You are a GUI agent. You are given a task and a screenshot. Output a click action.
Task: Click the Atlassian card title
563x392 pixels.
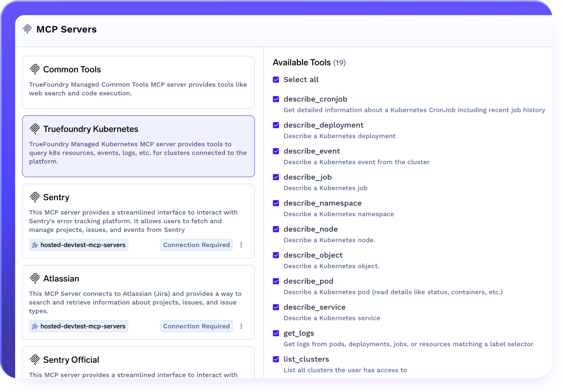click(x=61, y=278)
